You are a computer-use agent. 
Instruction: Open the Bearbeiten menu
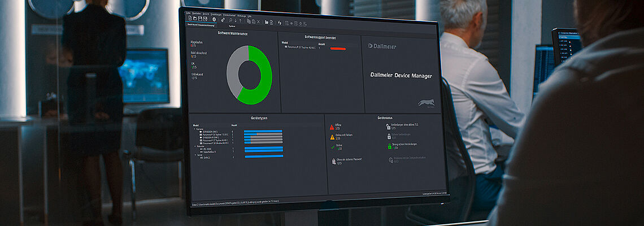click(197, 14)
